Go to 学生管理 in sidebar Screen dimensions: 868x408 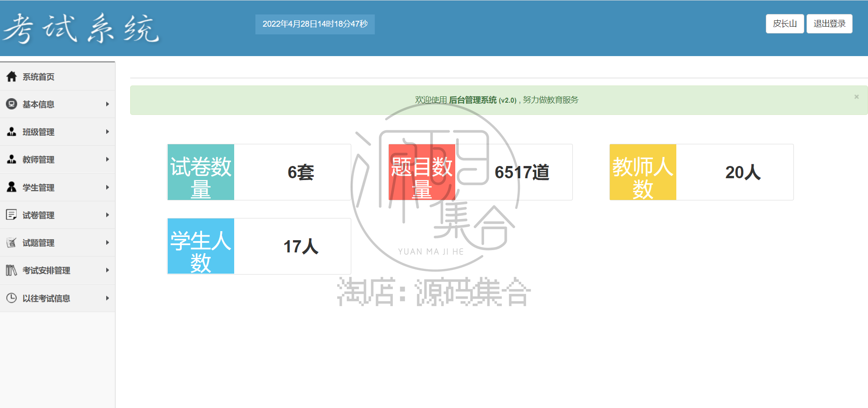pos(57,187)
